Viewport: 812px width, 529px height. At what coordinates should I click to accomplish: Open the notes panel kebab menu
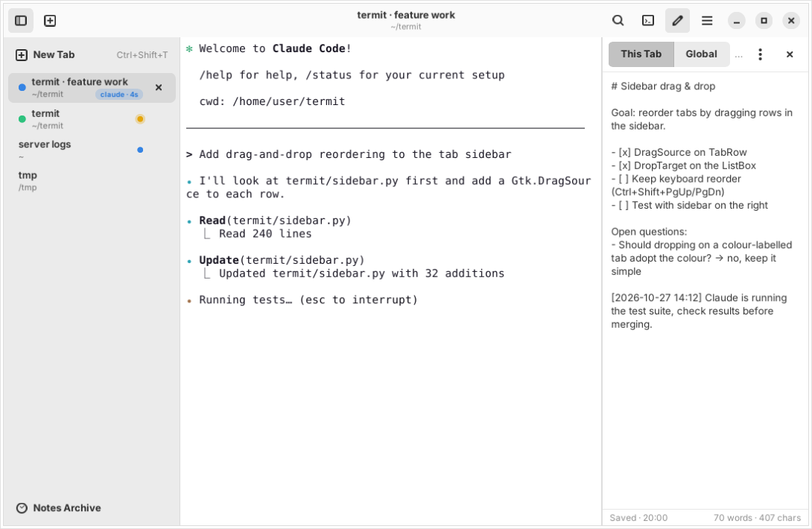760,54
